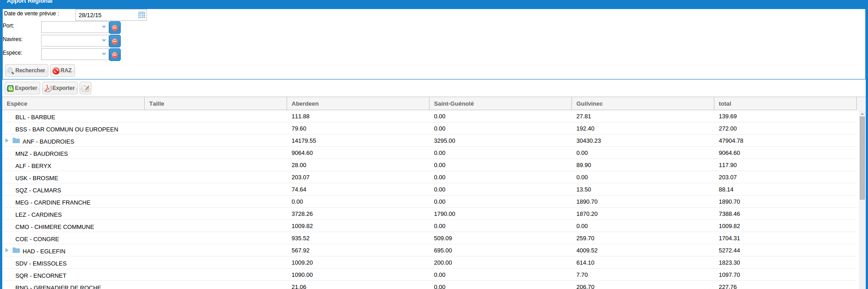Select the BLL - BARBUE row
Screen dimensions: 868x289
pyautogui.click(x=429, y=117)
